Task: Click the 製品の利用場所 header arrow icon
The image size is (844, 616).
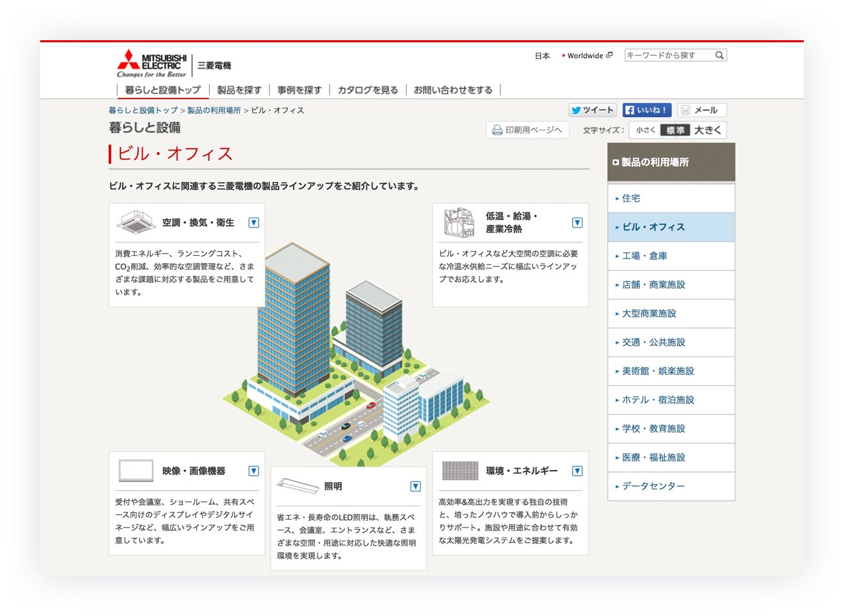Action: pos(616,162)
